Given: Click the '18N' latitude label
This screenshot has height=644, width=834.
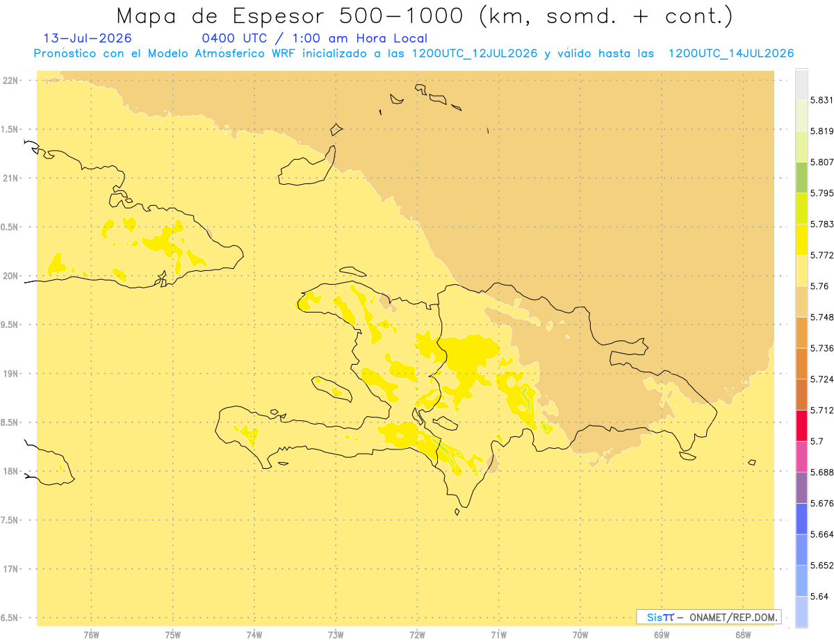Looking at the screenshot, I should click(x=10, y=471).
